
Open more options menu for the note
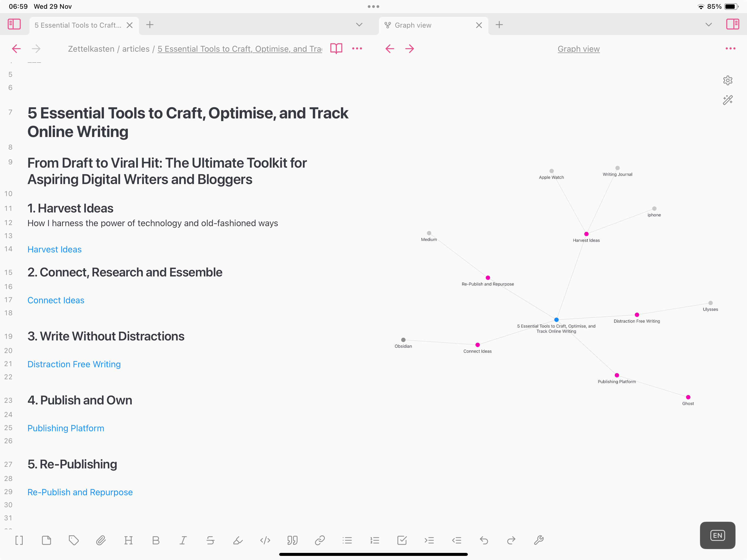click(x=357, y=49)
